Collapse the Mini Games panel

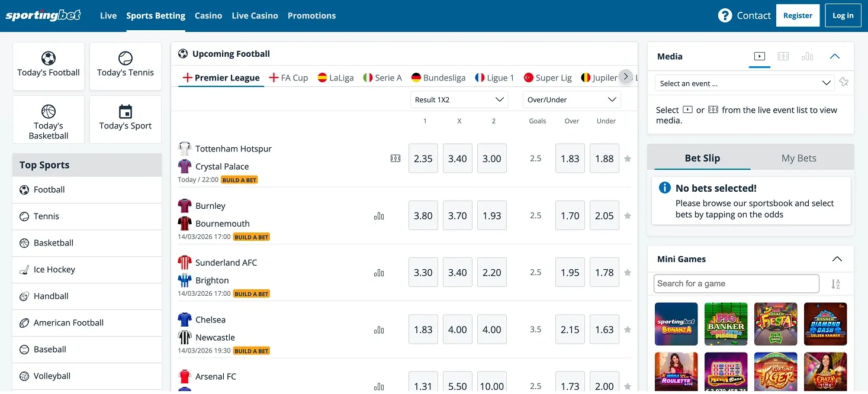point(837,259)
